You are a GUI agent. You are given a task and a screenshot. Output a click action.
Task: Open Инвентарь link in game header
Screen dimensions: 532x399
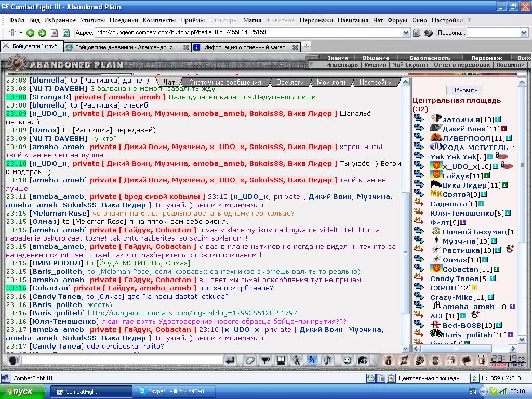click(x=342, y=64)
